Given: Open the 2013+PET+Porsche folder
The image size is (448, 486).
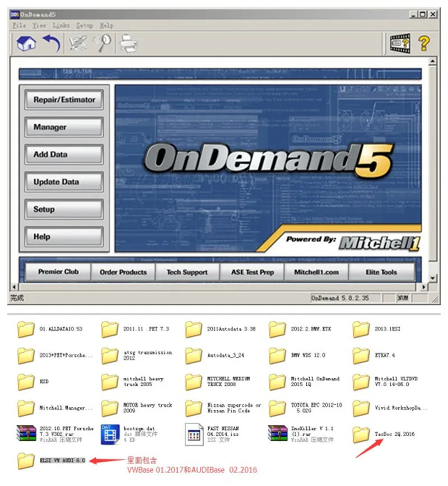Looking at the screenshot, I should (x=55, y=355).
